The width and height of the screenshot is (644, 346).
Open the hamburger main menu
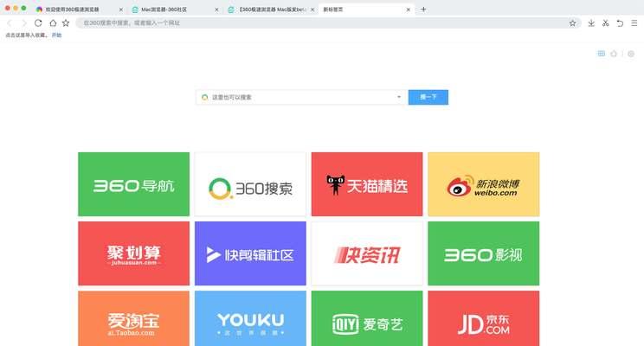[634, 23]
